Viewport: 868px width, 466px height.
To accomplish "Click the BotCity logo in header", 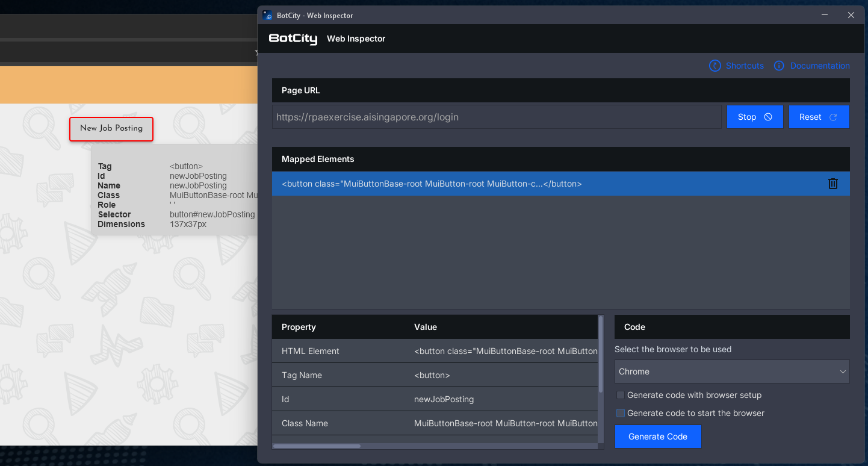I will pos(293,39).
